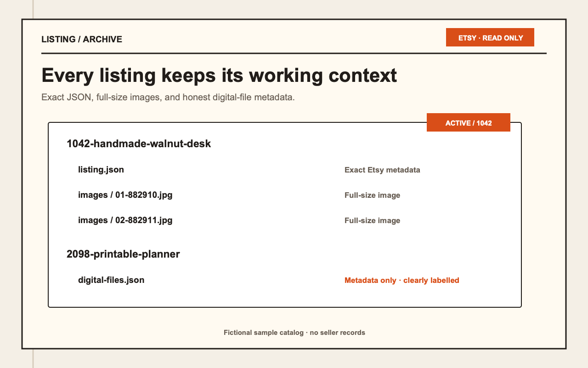Image resolution: width=588 pixels, height=368 pixels.
Task: Click the LISTING / ARCHIVE header label
Action: (82, 39)
